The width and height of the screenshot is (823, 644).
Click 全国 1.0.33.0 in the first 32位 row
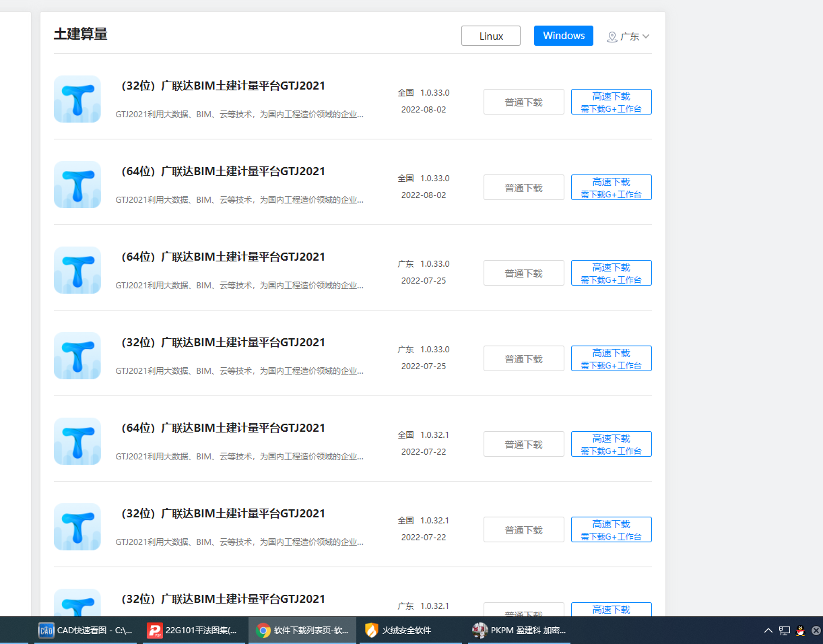pyautogui.click(x=424, y=93)
